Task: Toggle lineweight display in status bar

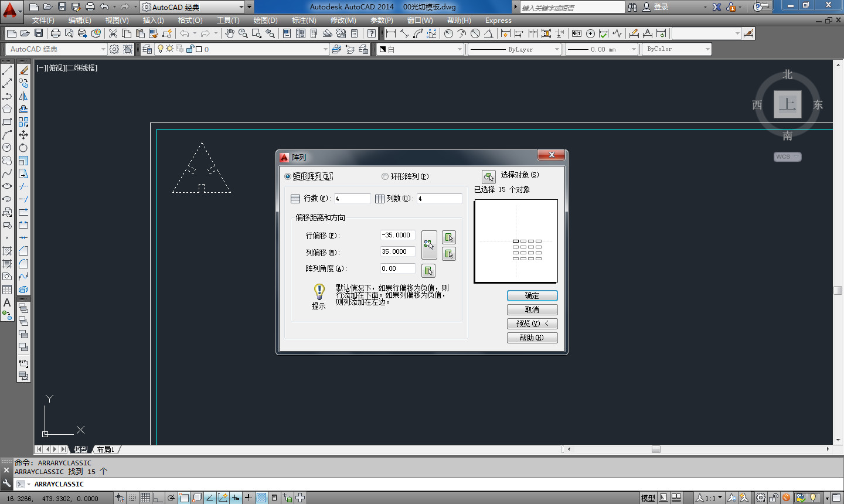Action: coord(249,498)
